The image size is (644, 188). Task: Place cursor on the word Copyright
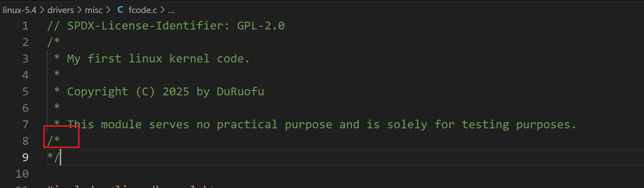(98, 92)
